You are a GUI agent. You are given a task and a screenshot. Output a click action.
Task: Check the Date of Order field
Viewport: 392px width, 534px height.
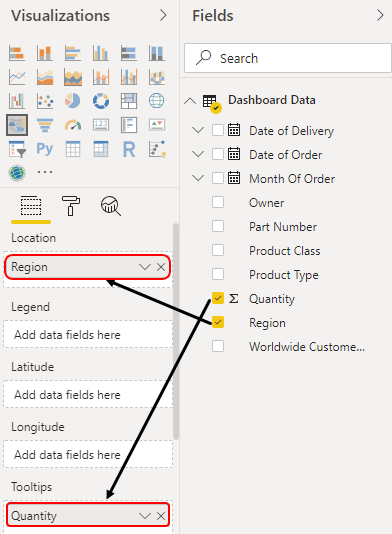pyautogui.click(x=218, y=154)
